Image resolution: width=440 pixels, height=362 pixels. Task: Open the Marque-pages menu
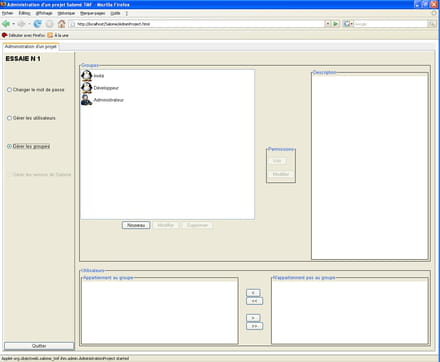92,13
